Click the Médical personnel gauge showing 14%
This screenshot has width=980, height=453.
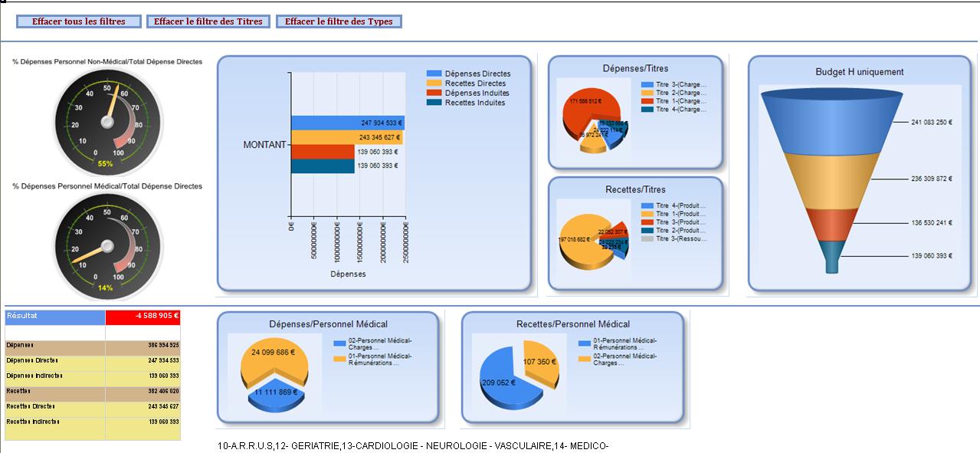click(x=107, y=243)
